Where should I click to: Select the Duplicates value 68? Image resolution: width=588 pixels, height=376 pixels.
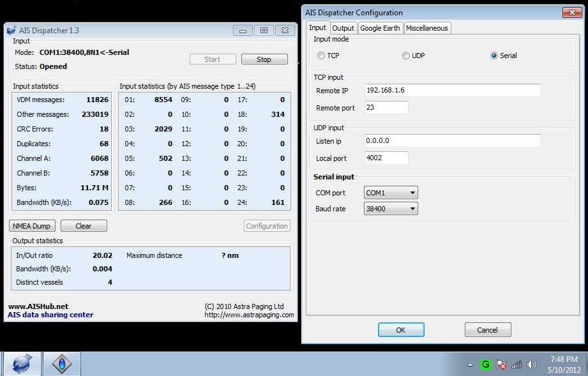tap(104, 144)
